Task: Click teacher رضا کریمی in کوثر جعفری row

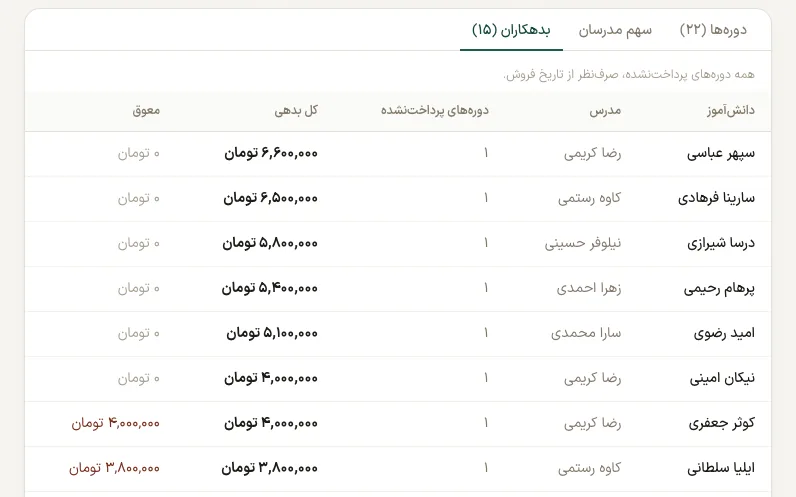Action: [x=592, y=423]
